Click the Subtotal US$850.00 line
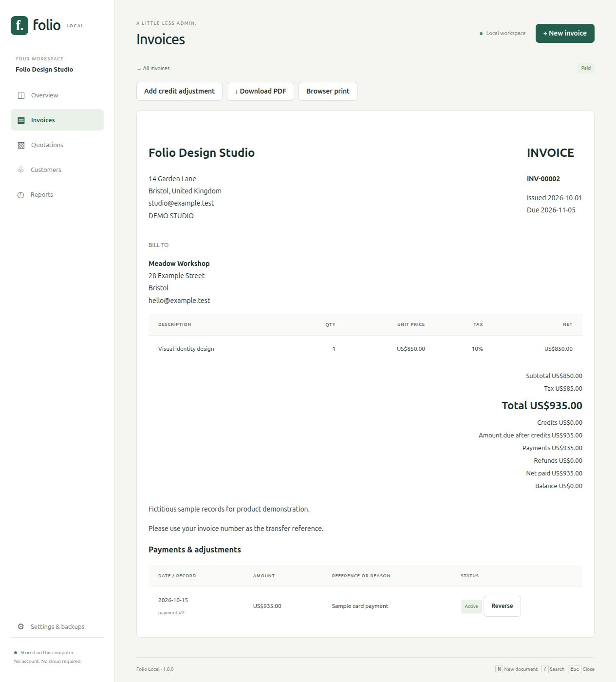 coord(554,376)
